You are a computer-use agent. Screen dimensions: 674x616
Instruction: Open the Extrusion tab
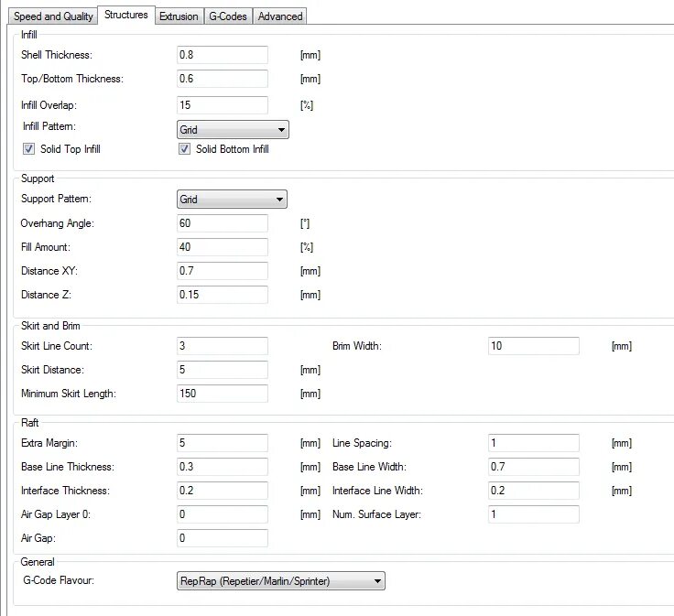[178, 16]
